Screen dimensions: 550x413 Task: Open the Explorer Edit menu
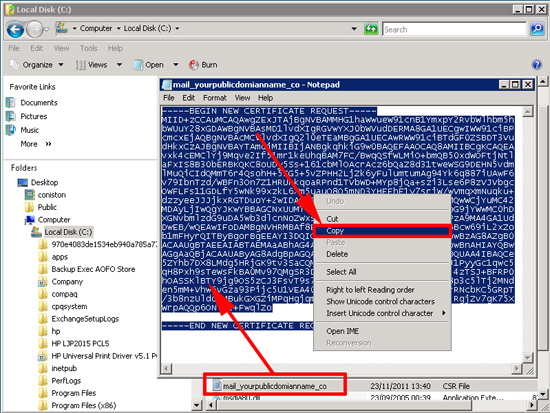pyautogui.click(x=36, y=48)
